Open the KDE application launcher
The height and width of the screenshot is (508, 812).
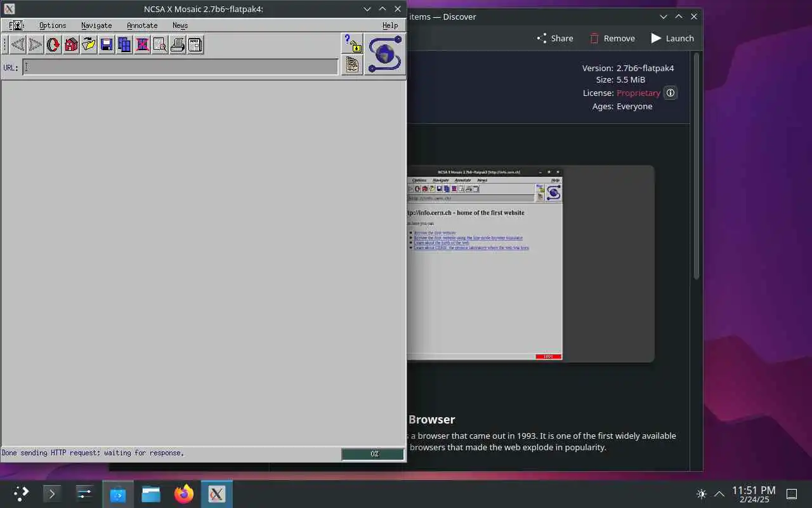click(x=21, y=493)
